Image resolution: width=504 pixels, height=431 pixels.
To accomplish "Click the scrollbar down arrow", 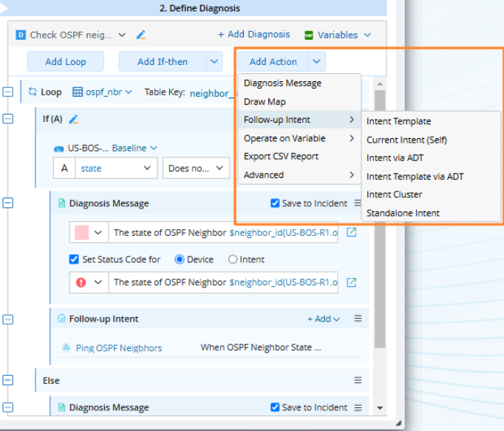I will tap(380, 408).
